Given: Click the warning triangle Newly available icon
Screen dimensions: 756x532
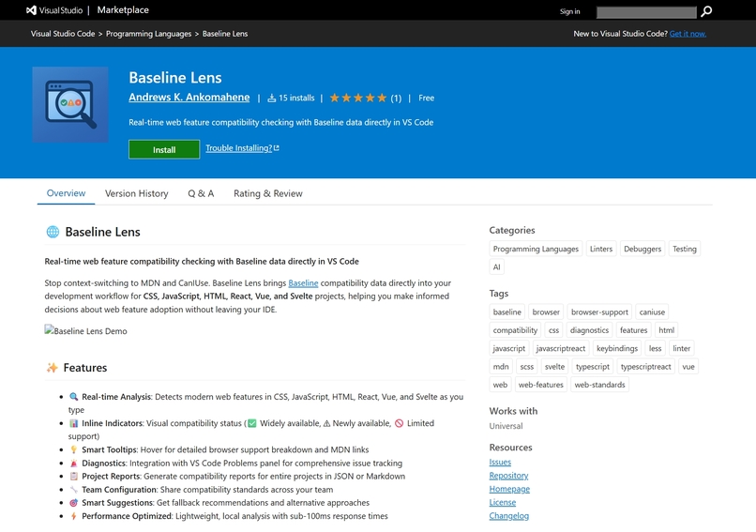Looking at the screenshot, I should [326, 423].
